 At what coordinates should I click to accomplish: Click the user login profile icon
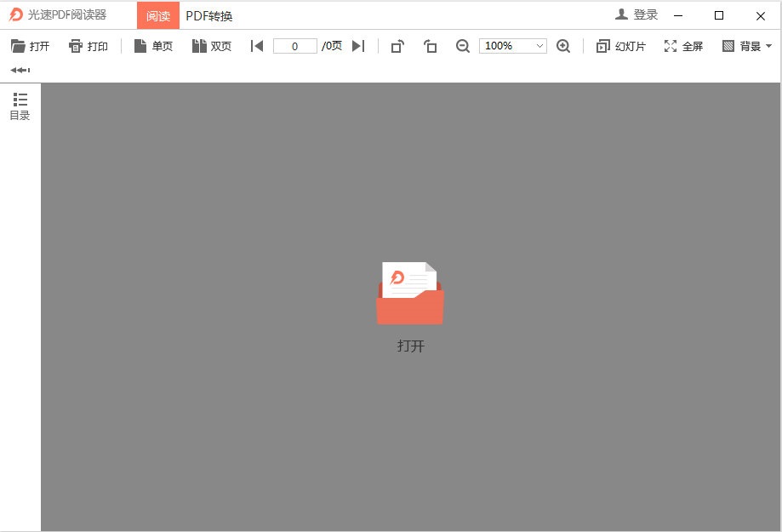coord(620,14)
